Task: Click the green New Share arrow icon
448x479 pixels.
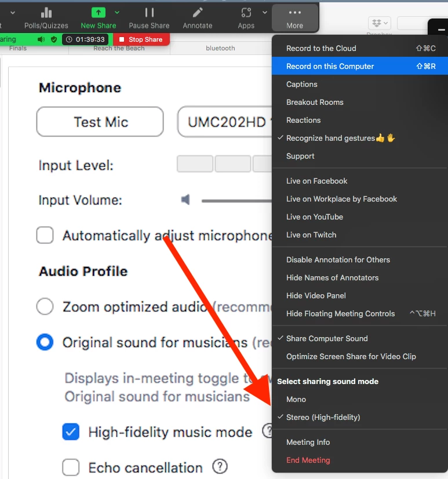Action: coord(99,13)
